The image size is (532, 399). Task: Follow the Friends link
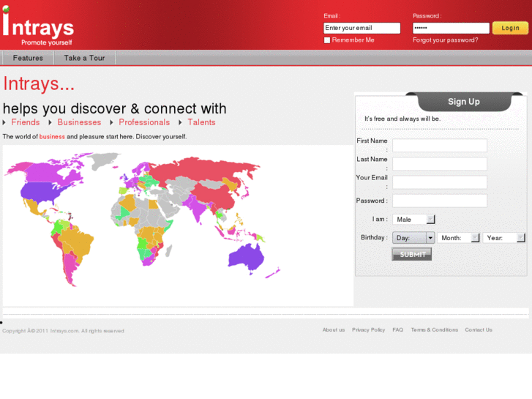click(x=26, y=122)
